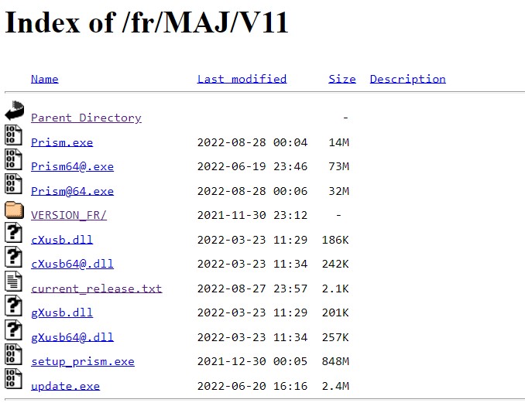Image resolution: width=525 pixels, height=420 pixels.
Task: Sort listing by Description header
Action: coord(407,79)
